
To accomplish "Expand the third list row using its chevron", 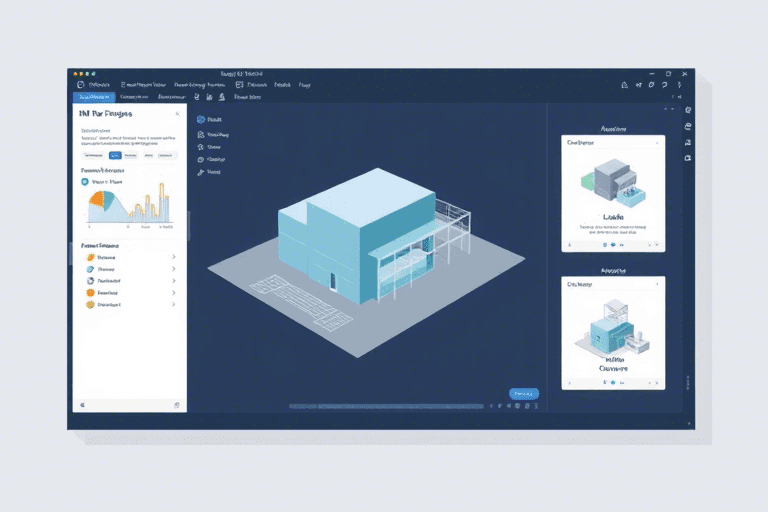I will (174, 281).
